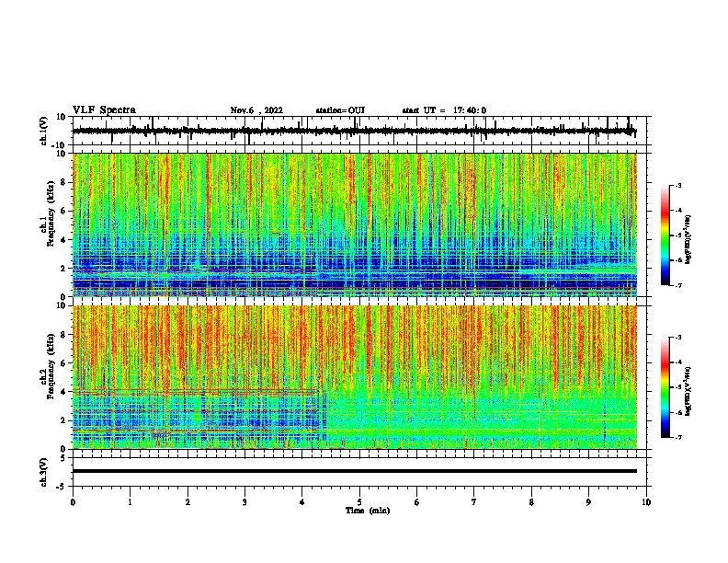
Task: Click the ch.1(V) waveform trace panel
Action: point(359,131)
